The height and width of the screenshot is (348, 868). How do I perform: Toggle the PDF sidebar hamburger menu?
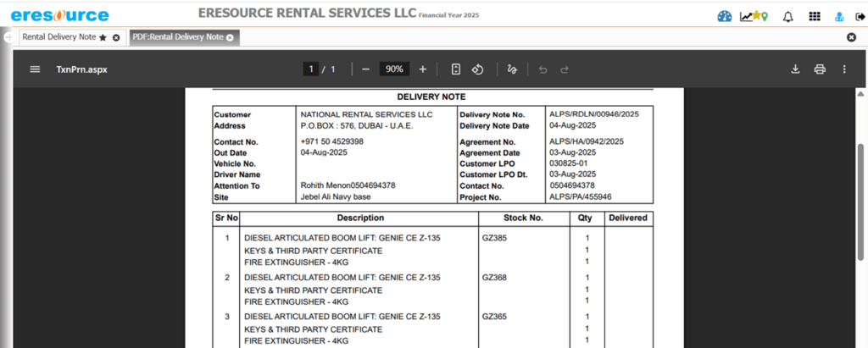tap(35, 69)
